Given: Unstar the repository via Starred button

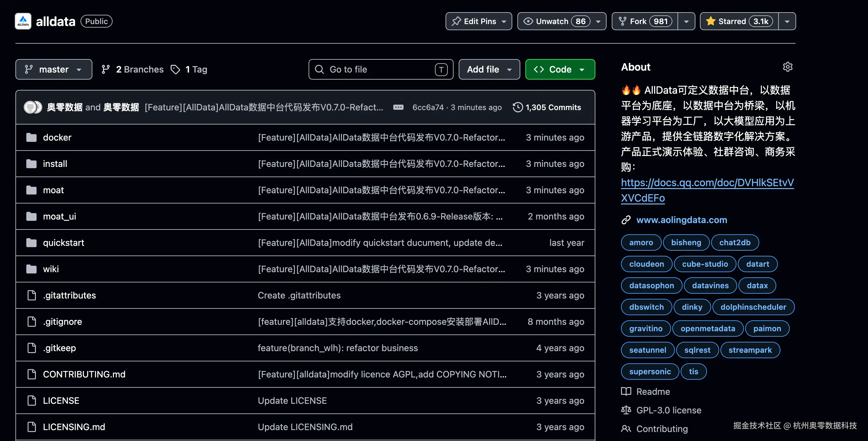Looking at the screenshot, I should click(x=739, y=21).
